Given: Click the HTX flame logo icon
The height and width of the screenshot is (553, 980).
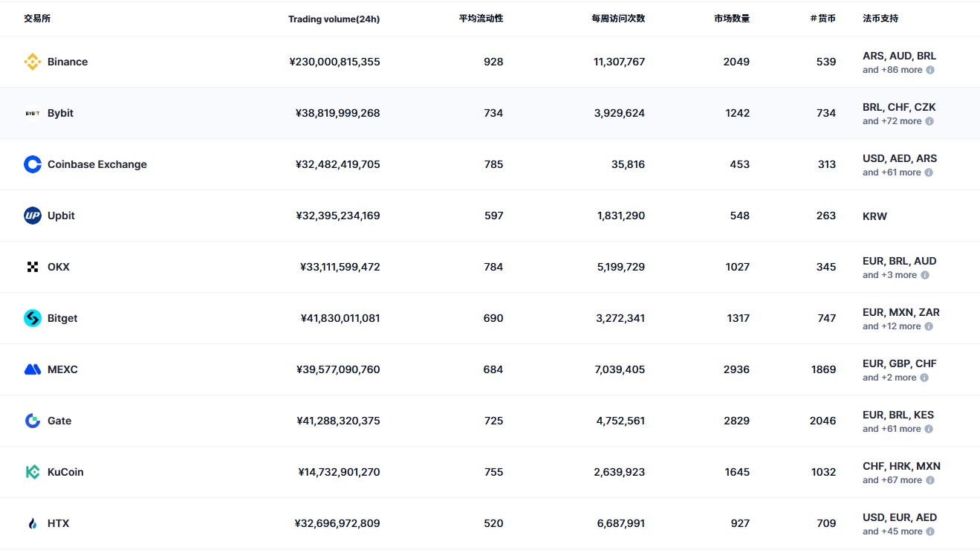Looking at the screenshot, I should coord(33,523).
